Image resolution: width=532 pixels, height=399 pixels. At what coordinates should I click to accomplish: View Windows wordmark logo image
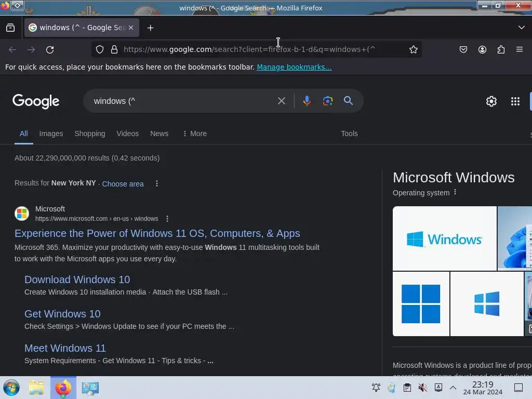pyautogui.click(x=445, y=238)
